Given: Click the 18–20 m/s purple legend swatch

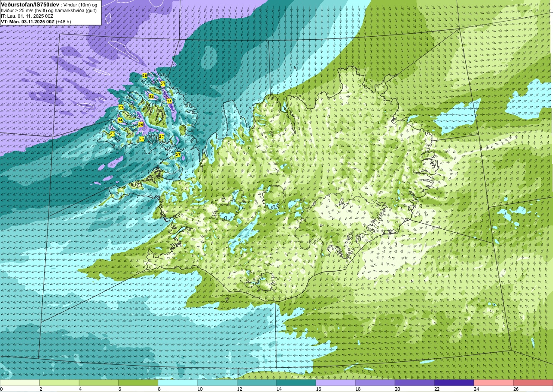Looking at the screenshot, I should (375, 383).
